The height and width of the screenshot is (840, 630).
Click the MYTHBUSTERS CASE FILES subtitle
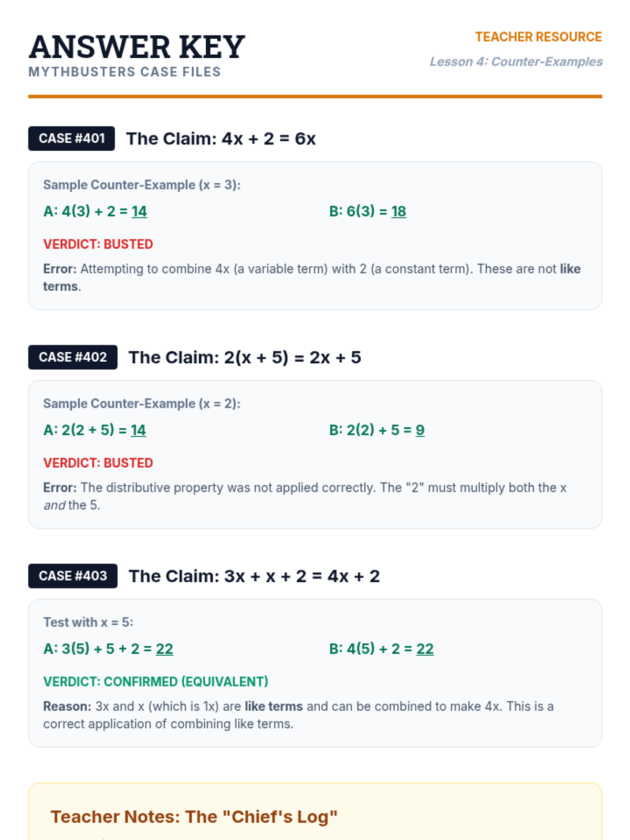pos(125,72)
